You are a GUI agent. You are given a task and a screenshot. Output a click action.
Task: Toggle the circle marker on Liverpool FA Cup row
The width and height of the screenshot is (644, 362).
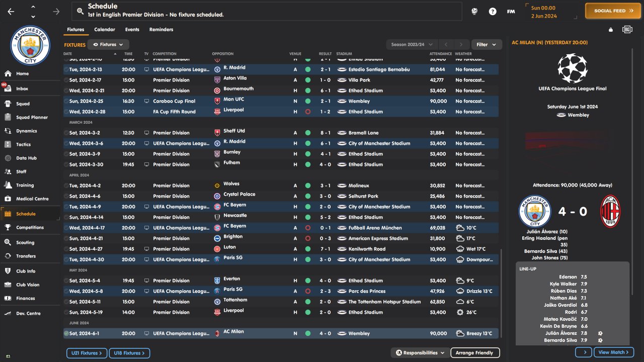[x=66, y=112]
